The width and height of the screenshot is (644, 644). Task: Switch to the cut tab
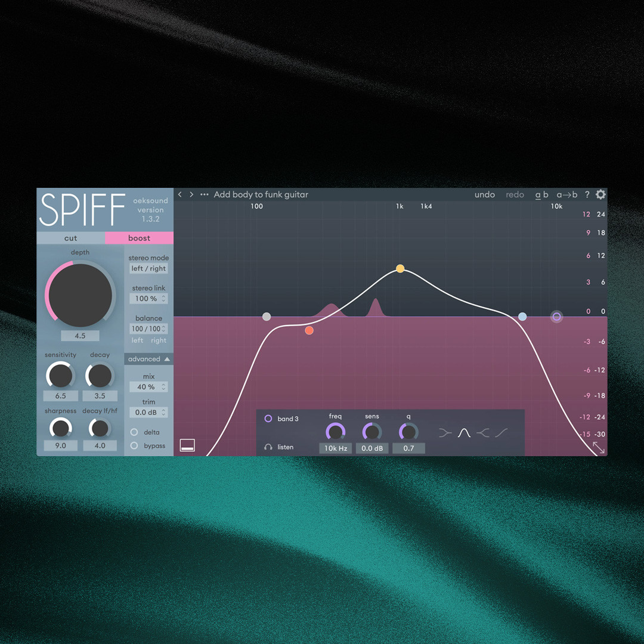point(70,238)
